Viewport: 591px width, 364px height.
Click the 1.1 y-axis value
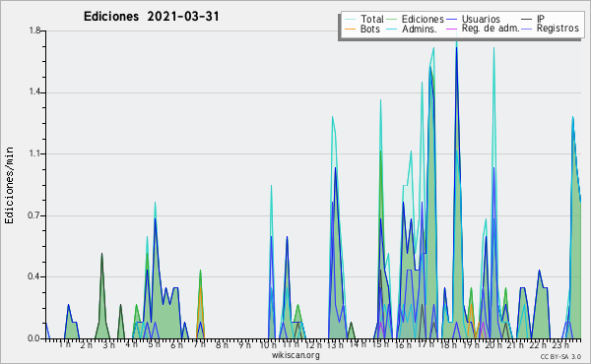[34, 153]
